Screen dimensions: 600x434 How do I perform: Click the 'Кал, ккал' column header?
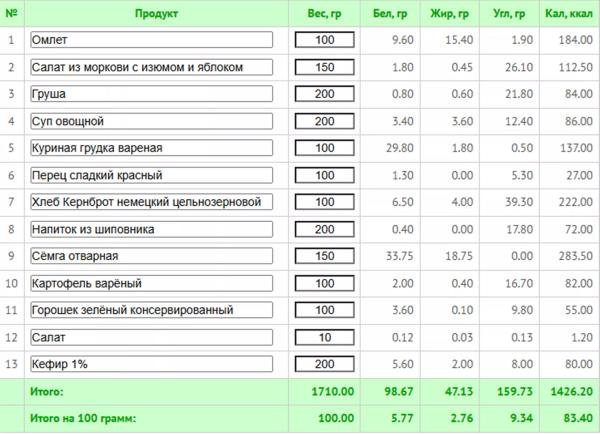(x=568, y=14)
